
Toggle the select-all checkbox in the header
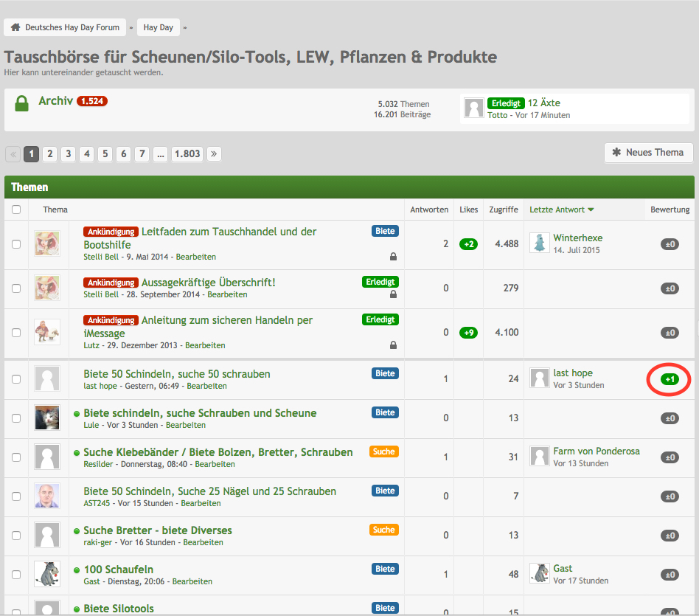click(x=16, y=210)
